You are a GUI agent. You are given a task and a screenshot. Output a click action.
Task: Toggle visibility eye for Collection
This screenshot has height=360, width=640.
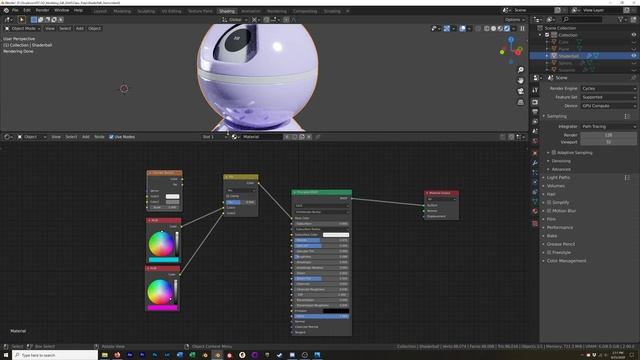pos(634,35)
